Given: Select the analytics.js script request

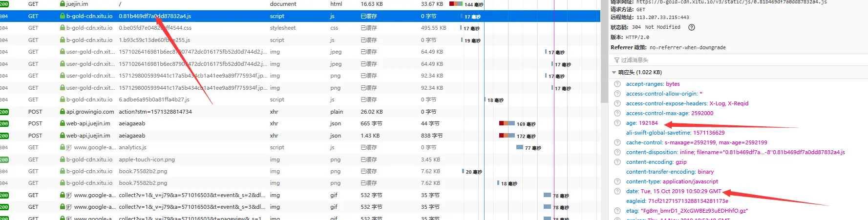Looking at the screenshot, I should pyautogui.click(x=300, y=147).
